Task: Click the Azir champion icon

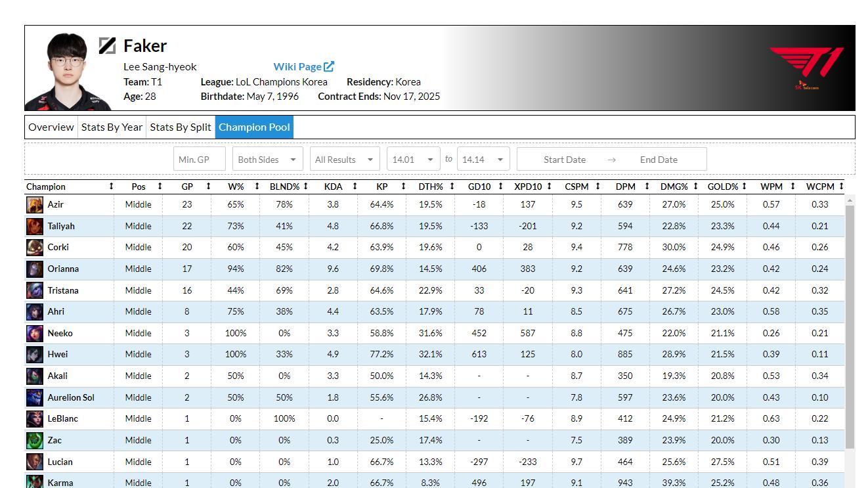Action: click(x=35, y=204)
